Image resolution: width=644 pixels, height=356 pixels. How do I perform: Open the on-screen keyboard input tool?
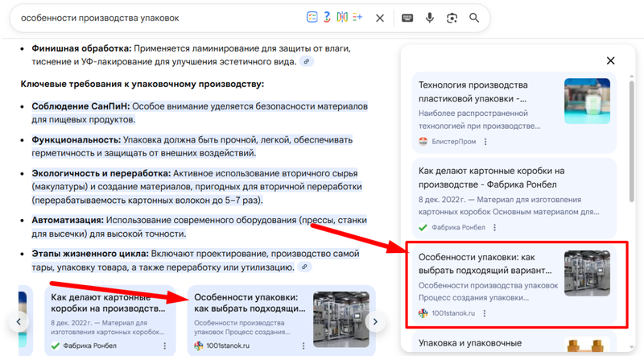click(x=407, y=18)
